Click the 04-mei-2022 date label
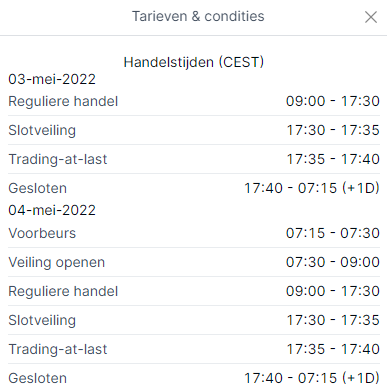Image resolution: width=387 pixels, height=389 pixels. pyautogui.click(x=52, y=210)
